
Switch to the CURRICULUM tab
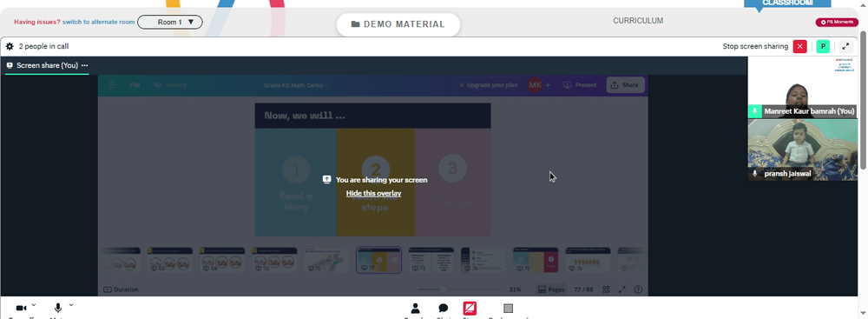[x=638, y=21]
